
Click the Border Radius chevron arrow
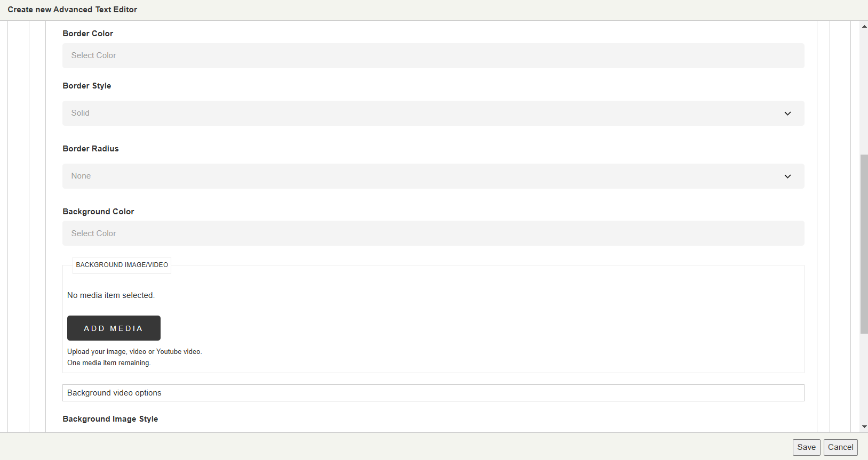[x=787, y=176]
